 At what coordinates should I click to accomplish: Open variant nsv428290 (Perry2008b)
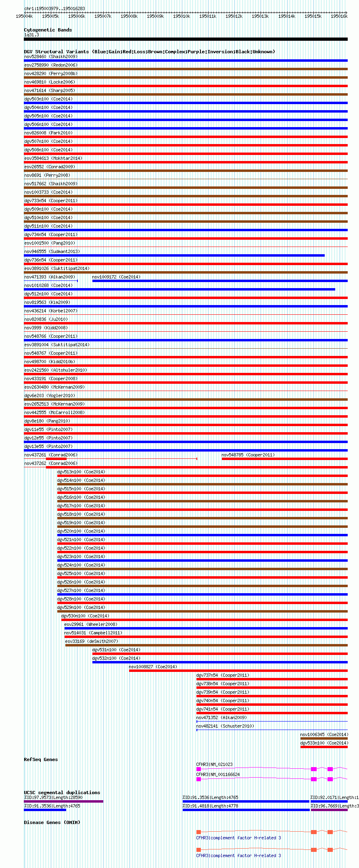point(50,73)
